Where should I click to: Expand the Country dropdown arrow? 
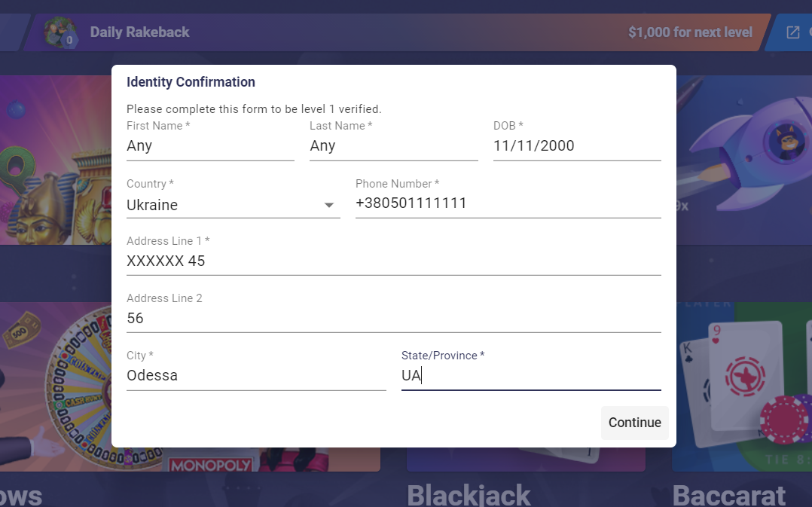329,205
